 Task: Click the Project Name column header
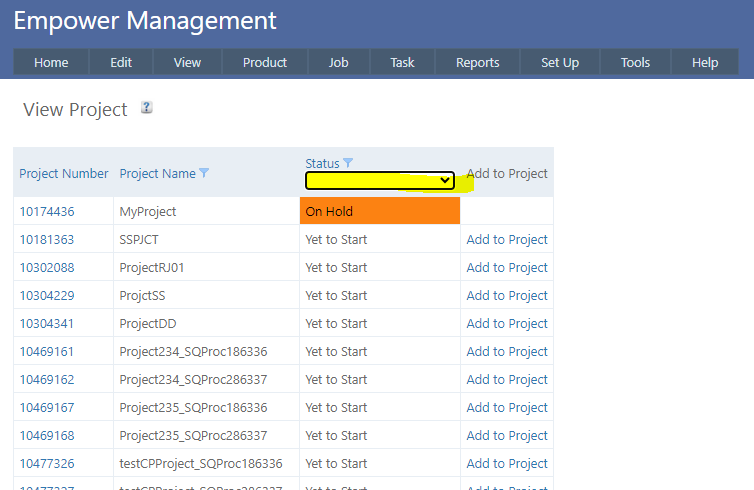(x=157, y=173)
